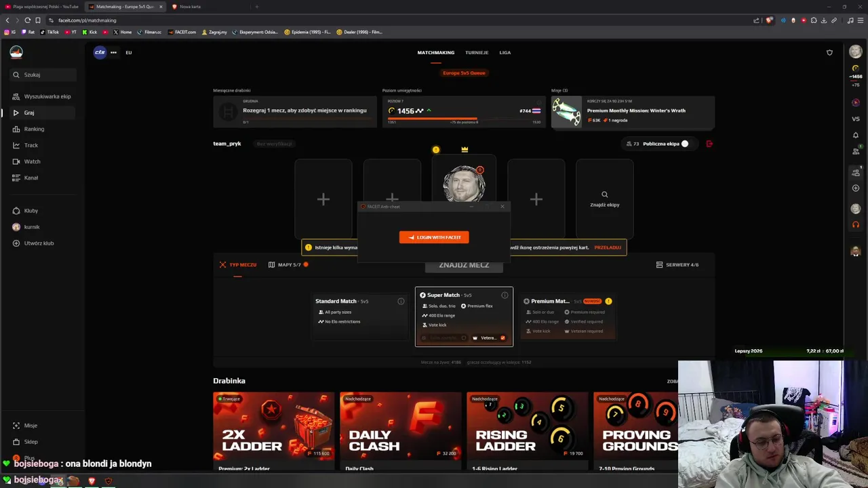
Task: Open the EU region selector
Action: [128, 52]
